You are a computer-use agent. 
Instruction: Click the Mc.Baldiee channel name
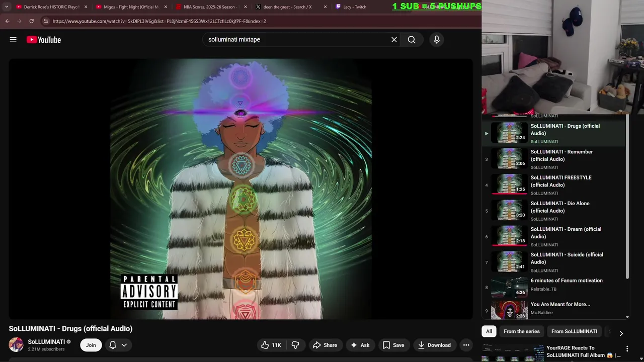tap(542, 313)
